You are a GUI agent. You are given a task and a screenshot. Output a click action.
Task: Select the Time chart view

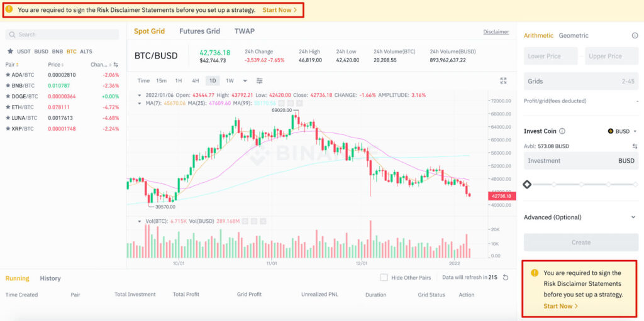(143, 80)
